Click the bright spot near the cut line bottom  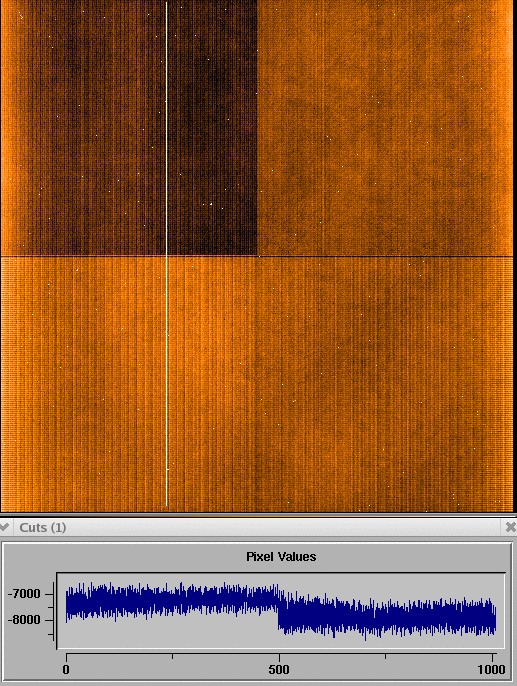tap(168, 469)
